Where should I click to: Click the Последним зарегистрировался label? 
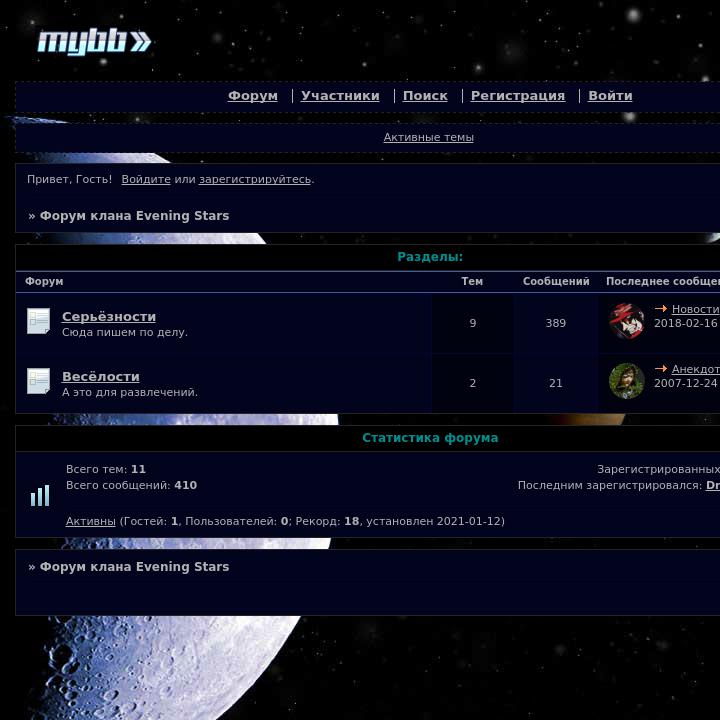coord(610,485)
